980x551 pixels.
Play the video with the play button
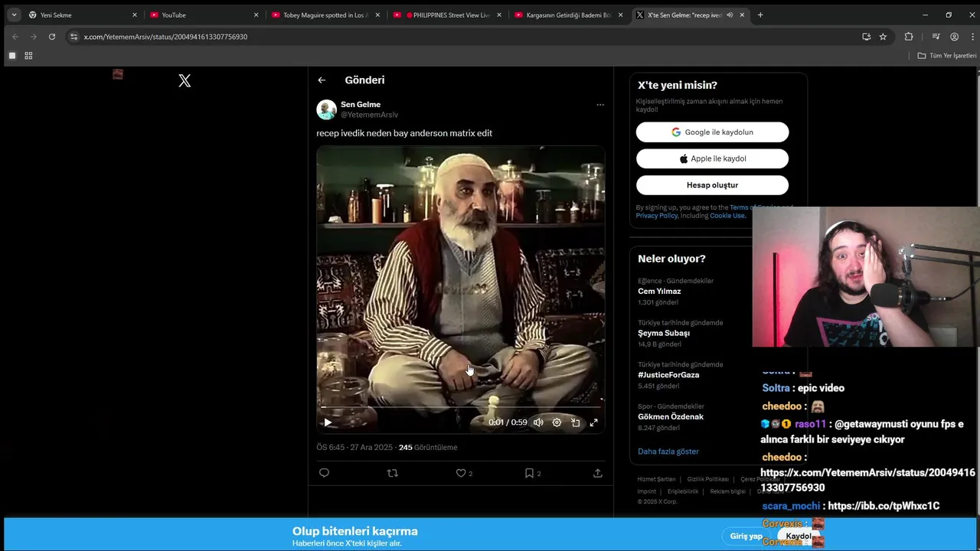click(328, 422)
